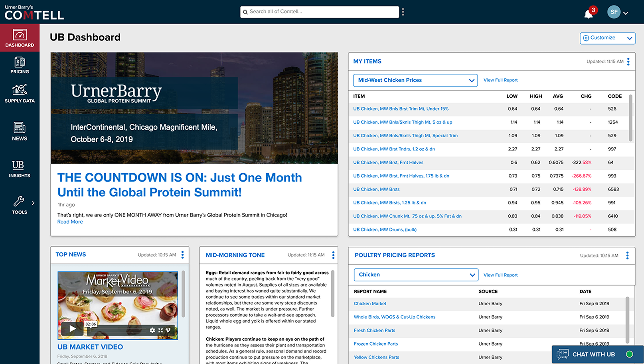Open the Chicken Market report link
Screen dimensions: 644x364
(370, 304)
